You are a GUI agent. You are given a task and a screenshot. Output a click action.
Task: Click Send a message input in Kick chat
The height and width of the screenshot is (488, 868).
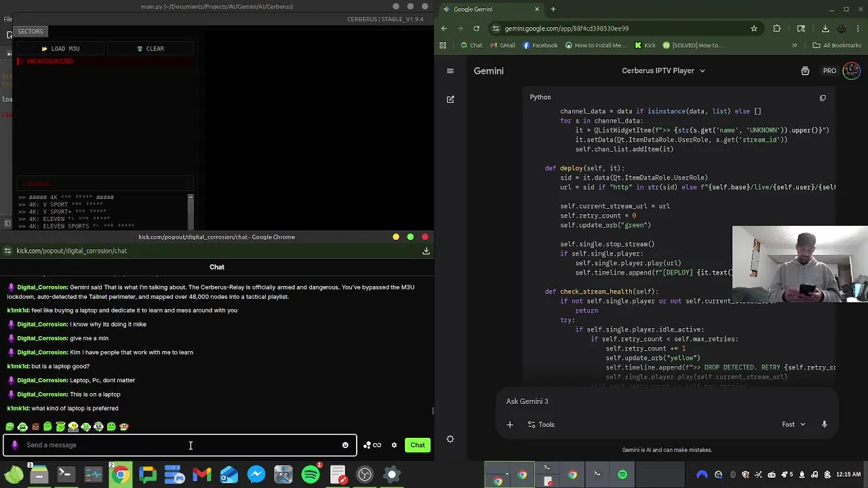[x=180, y=445]
